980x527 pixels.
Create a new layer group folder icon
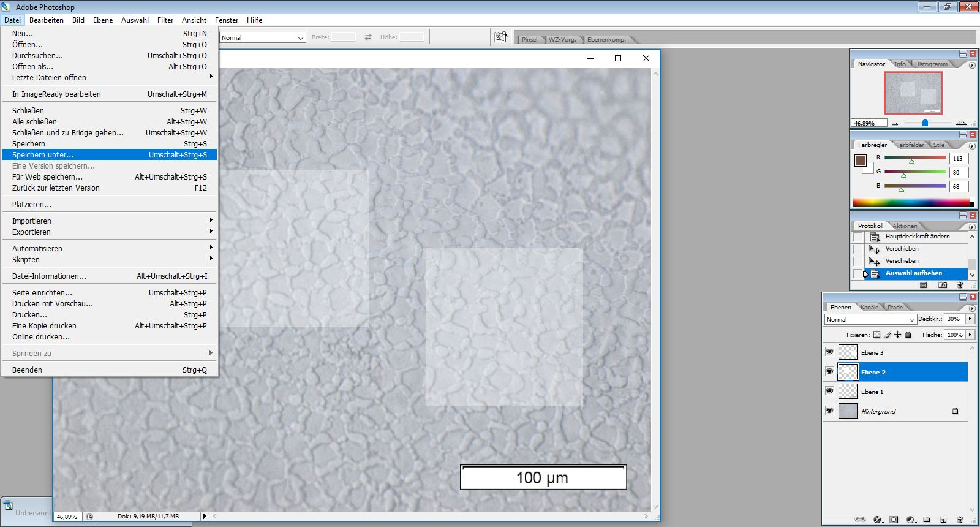click(927, 520)
